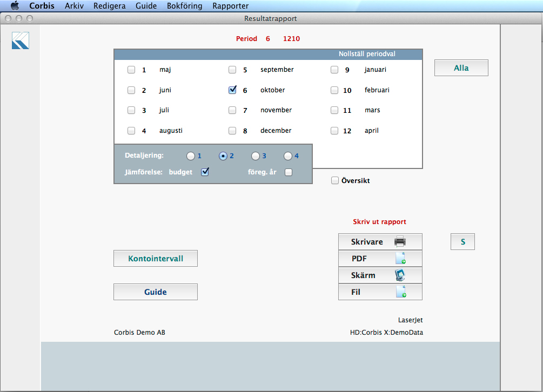543x392 pixels.
Task: Select Detaljering level 2
Action: [223, 156]
